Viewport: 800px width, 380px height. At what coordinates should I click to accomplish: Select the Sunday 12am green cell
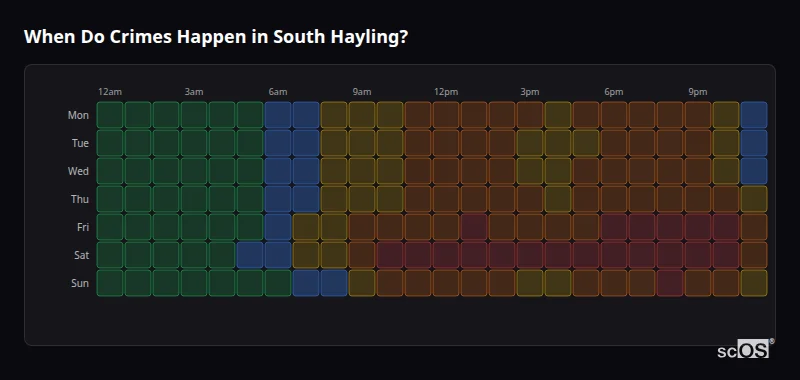click(110, 283)
